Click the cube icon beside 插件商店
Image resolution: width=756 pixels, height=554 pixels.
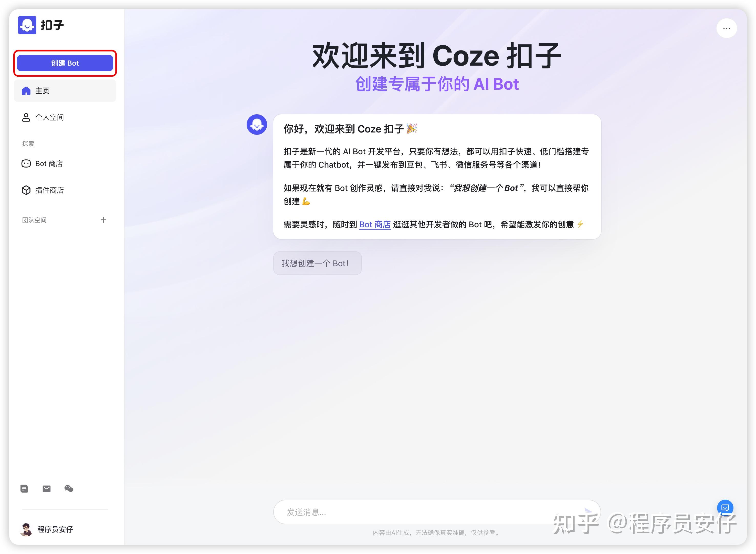click(26, 190)
